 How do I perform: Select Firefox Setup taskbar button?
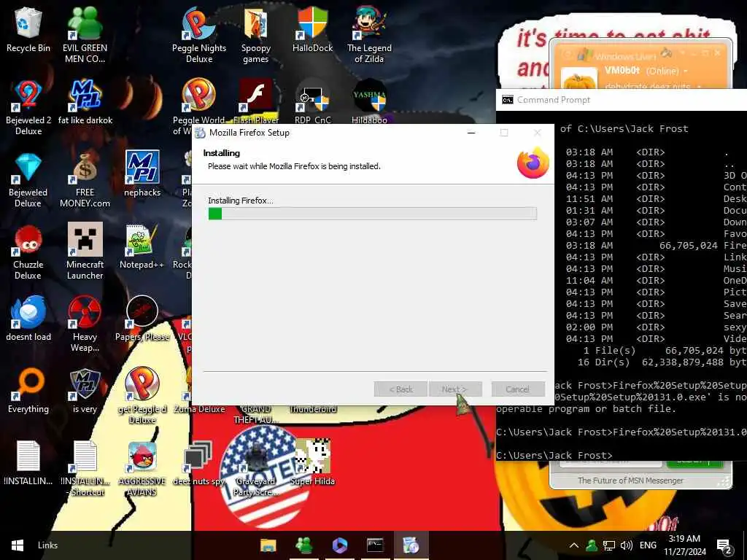click(x=411, y=545)
